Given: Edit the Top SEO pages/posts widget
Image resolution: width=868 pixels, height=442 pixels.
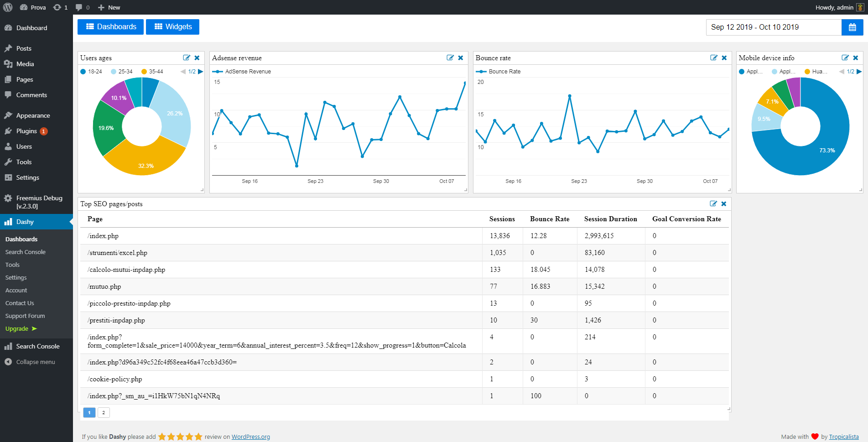Looking at the screenshot, I should pyautogui.click(x=713, y=204).
